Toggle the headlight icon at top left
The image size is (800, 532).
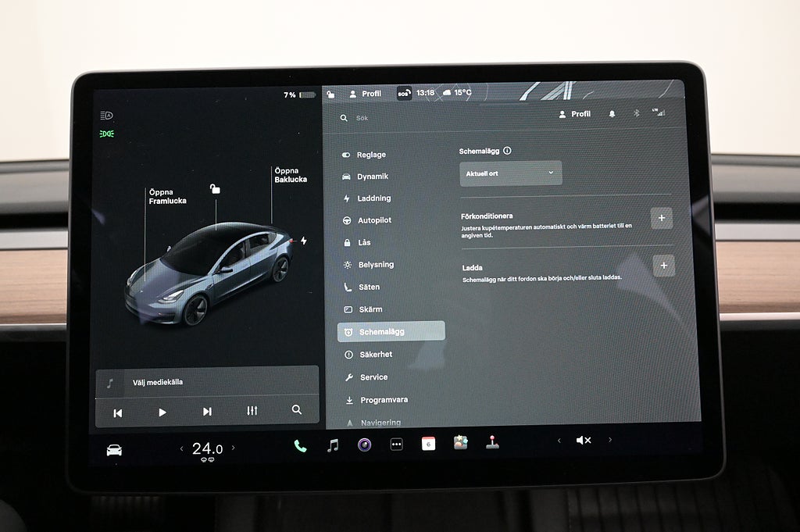[x=107, y=116]
